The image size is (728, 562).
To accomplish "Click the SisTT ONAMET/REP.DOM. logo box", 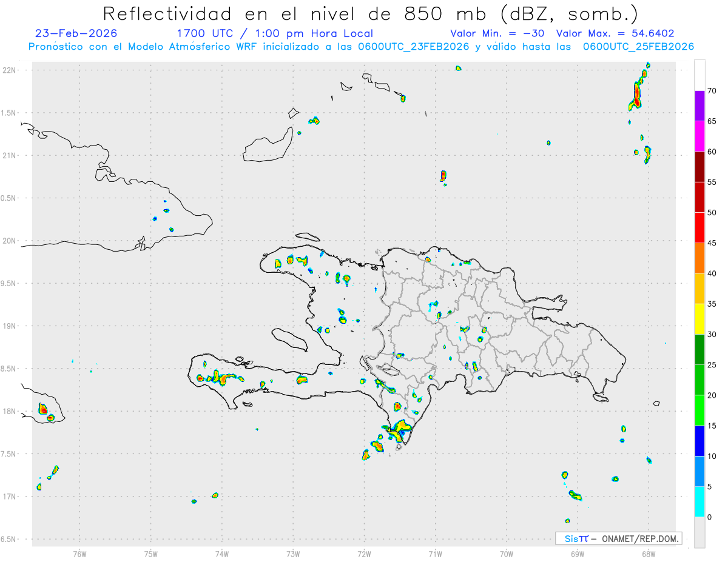I will 618,538.
